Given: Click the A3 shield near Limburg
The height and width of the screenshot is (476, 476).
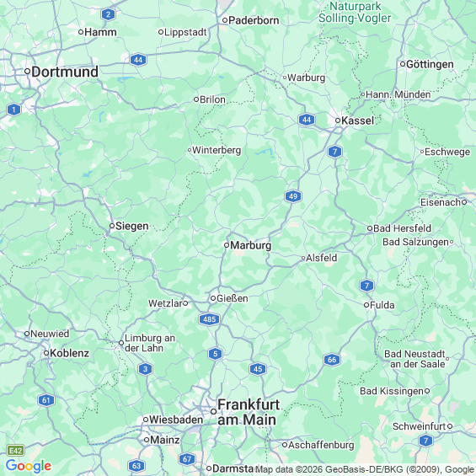Looking at the screenshot, I should (x=145, y=369).
